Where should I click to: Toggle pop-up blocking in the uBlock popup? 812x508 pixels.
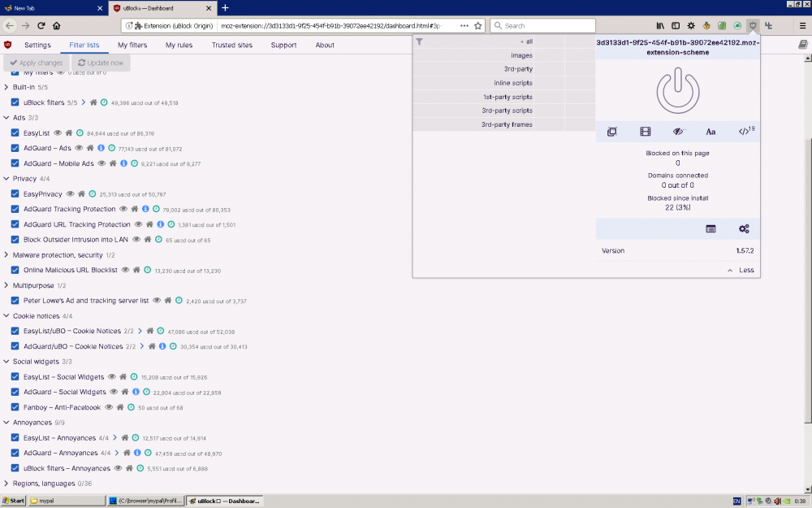(611, 131)
